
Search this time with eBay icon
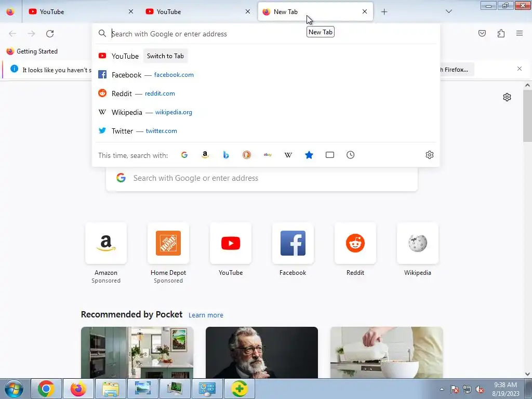point(268,155)
